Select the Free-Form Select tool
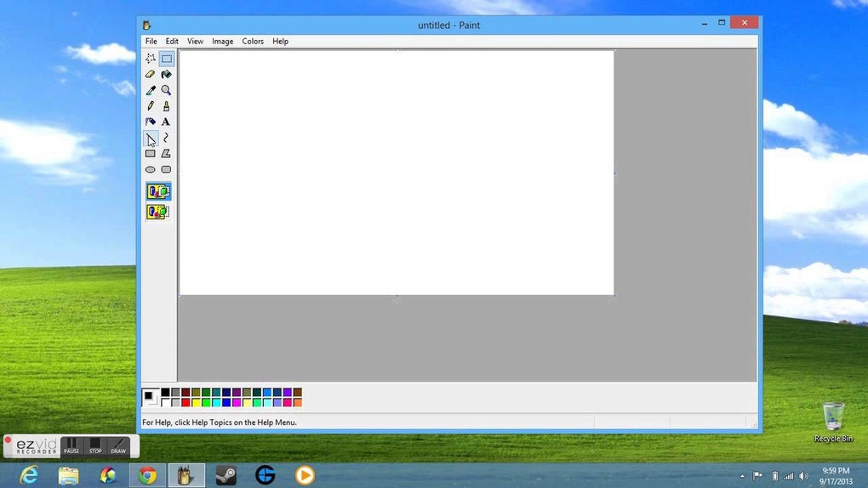The height and width of the screenshot is (488, 868). (150, 58)
